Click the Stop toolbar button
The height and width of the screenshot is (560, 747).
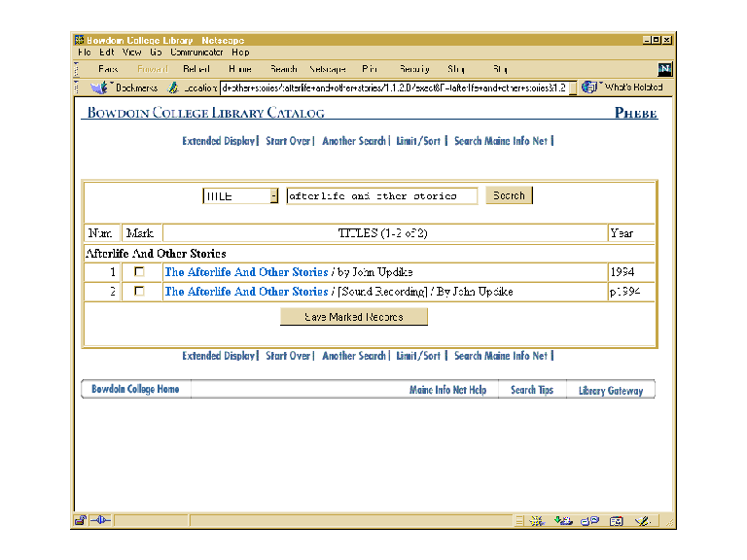pyautogui.click(x=500, y=69)
